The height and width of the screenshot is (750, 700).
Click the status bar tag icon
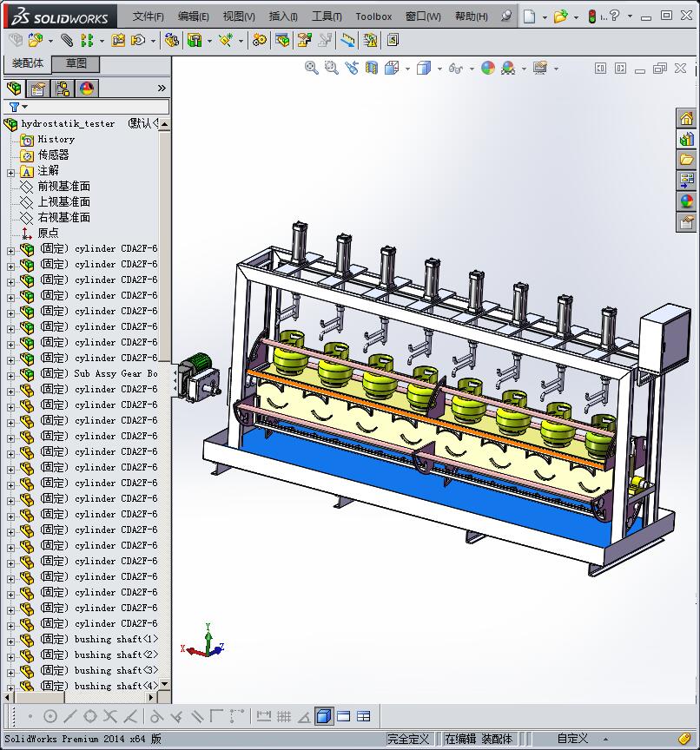tap(684, 739)
